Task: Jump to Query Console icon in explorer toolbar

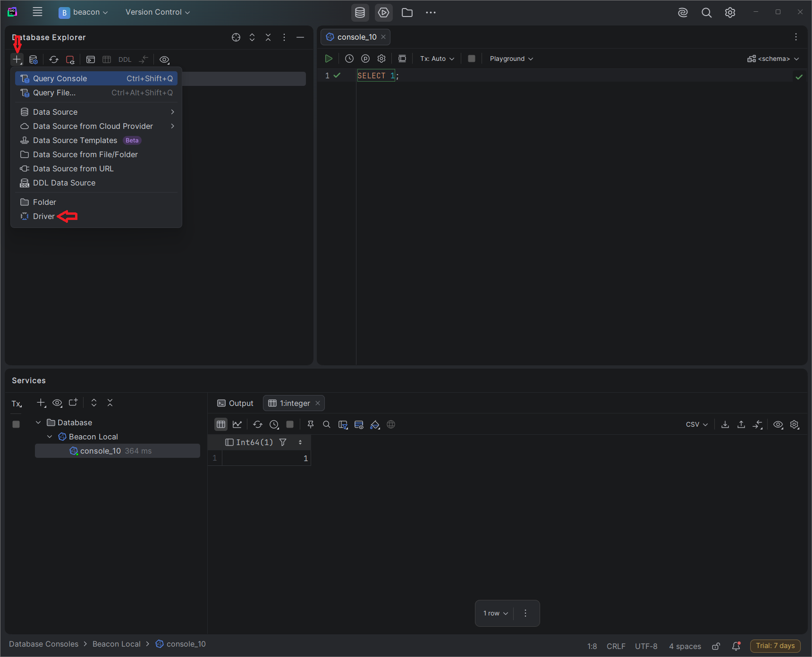Action: pos(91,59)
